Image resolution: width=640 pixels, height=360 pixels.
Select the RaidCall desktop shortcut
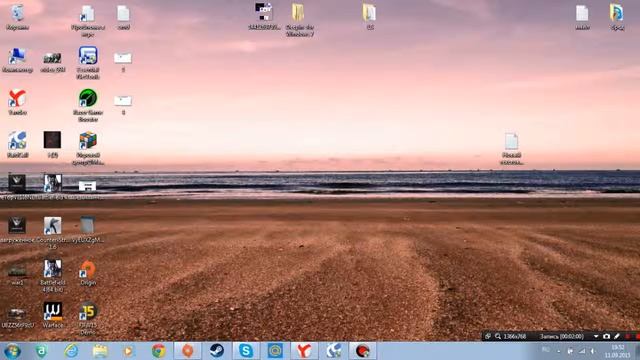(17, 144)
